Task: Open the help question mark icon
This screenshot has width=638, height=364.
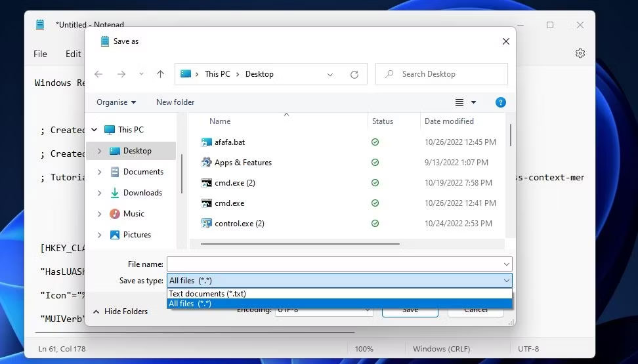Action: (x=500, y=102)
